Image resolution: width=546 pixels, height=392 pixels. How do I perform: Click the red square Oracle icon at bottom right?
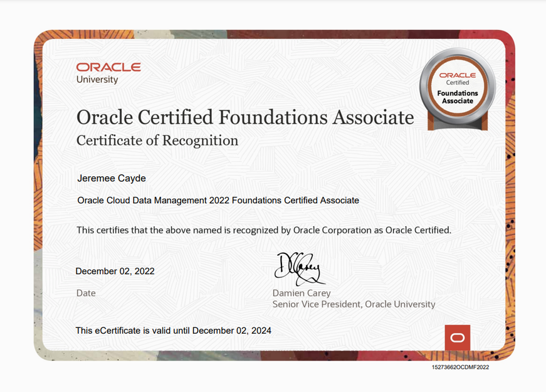tap(457, 337)
